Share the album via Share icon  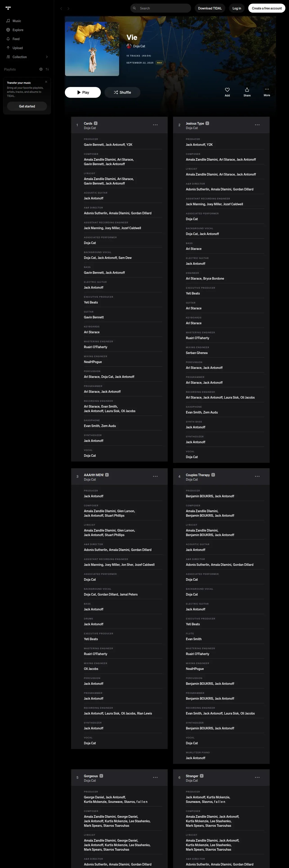coord(247,92)
